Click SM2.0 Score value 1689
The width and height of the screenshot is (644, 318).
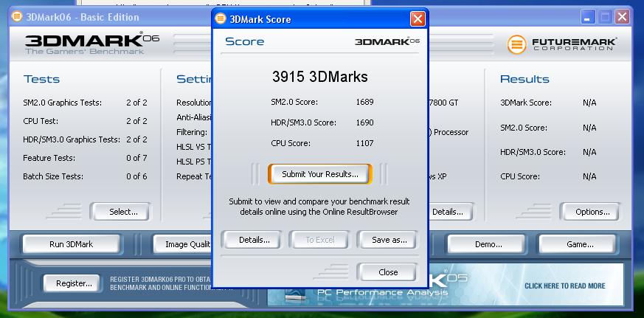pyautogui.click(x=364, y=102)
